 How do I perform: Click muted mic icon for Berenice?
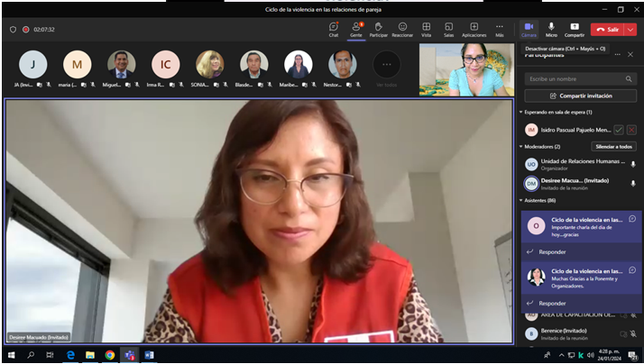[x=633, y=334]
